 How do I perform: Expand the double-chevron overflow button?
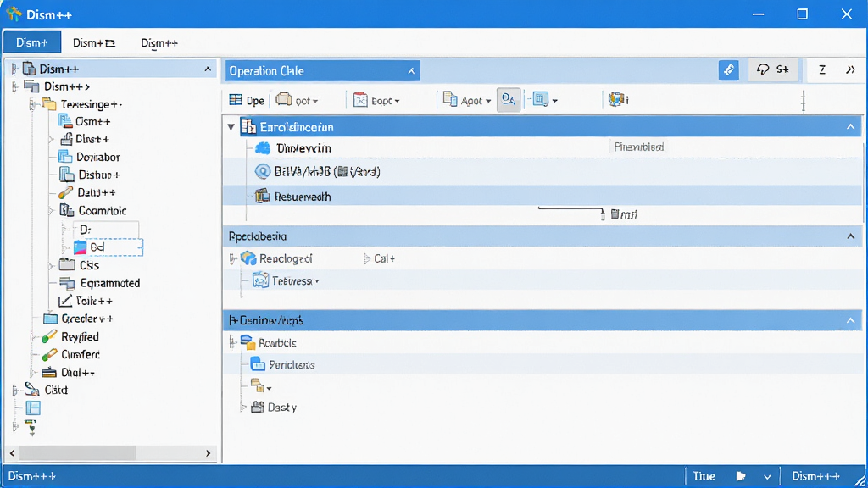tap(850, 69)
